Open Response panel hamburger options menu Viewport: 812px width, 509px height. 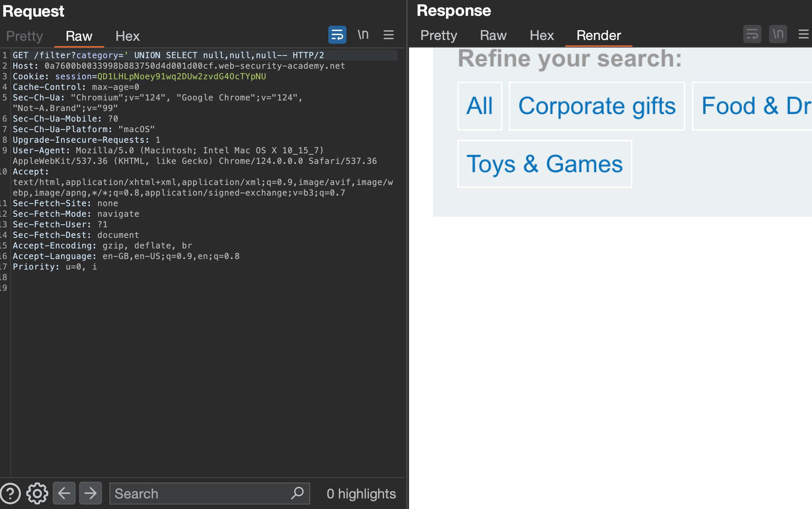(803, 34)
